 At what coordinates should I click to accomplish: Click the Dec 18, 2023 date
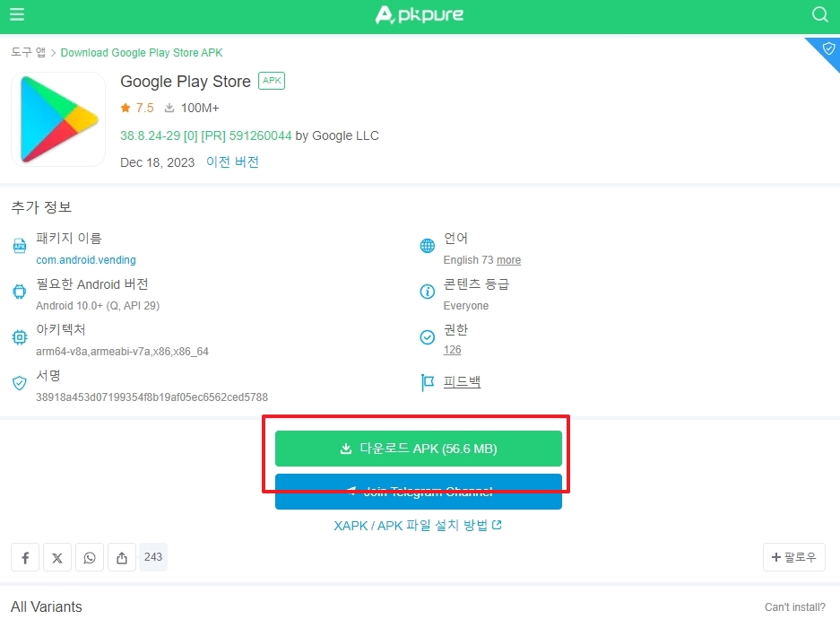tap(157, 162)
